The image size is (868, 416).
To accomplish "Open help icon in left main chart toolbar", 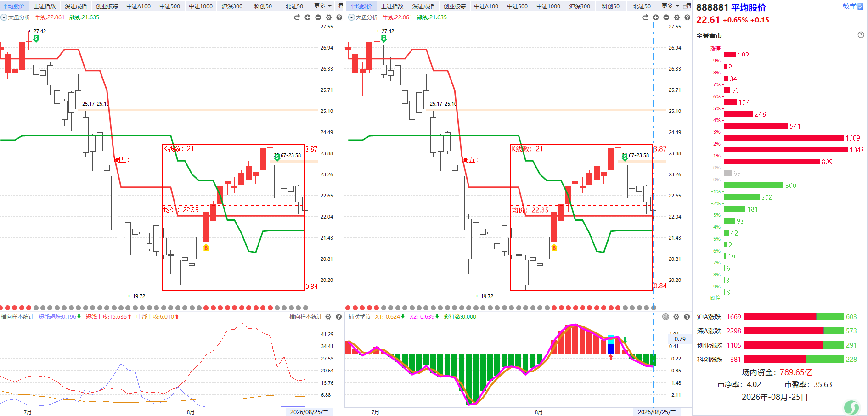I will (x=339, y=17).
